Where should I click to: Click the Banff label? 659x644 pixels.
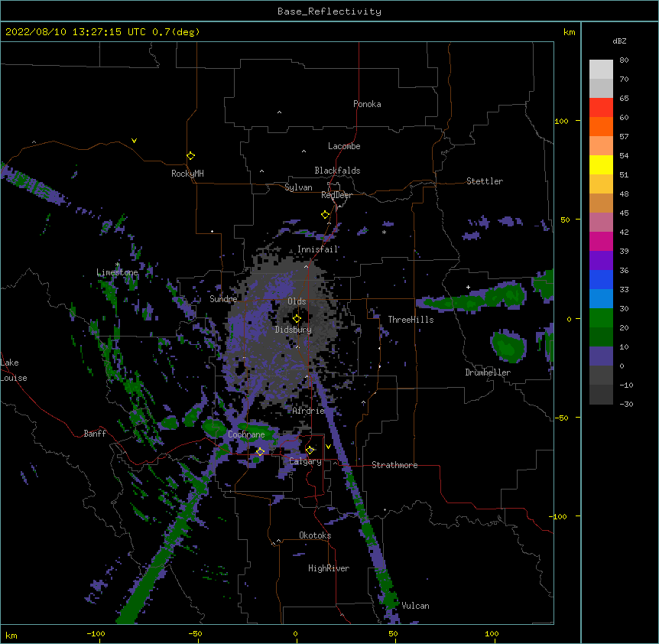[95, 434]
